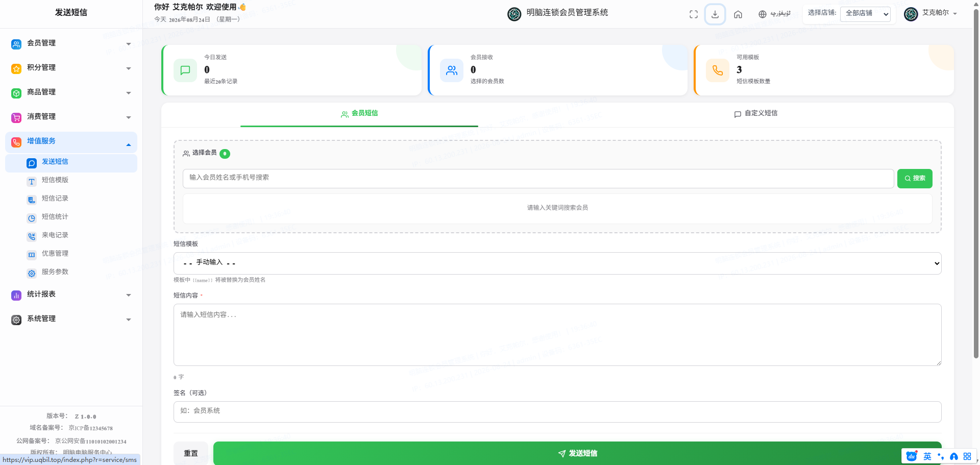Click the 统计报表 bar chart icon
980x465 pixels.
tap(16, 296)
